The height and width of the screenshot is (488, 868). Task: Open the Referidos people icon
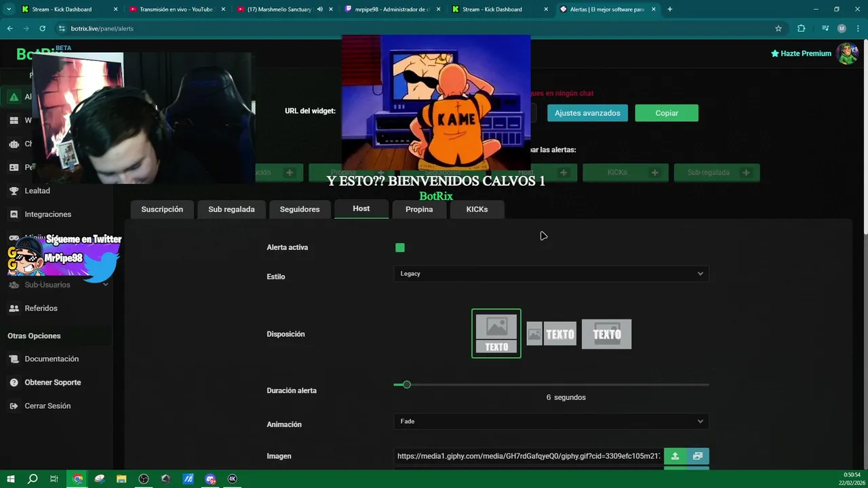[x=14, y=308]
